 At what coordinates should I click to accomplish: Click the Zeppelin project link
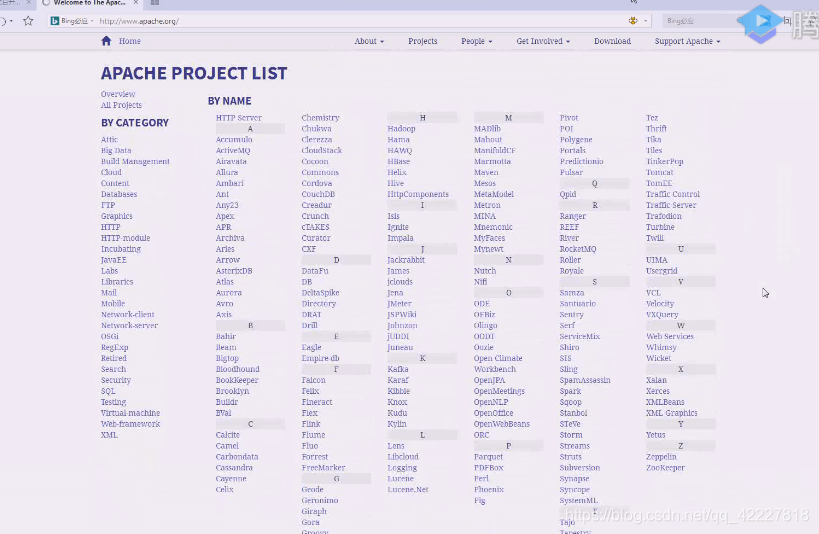[661, 457]
